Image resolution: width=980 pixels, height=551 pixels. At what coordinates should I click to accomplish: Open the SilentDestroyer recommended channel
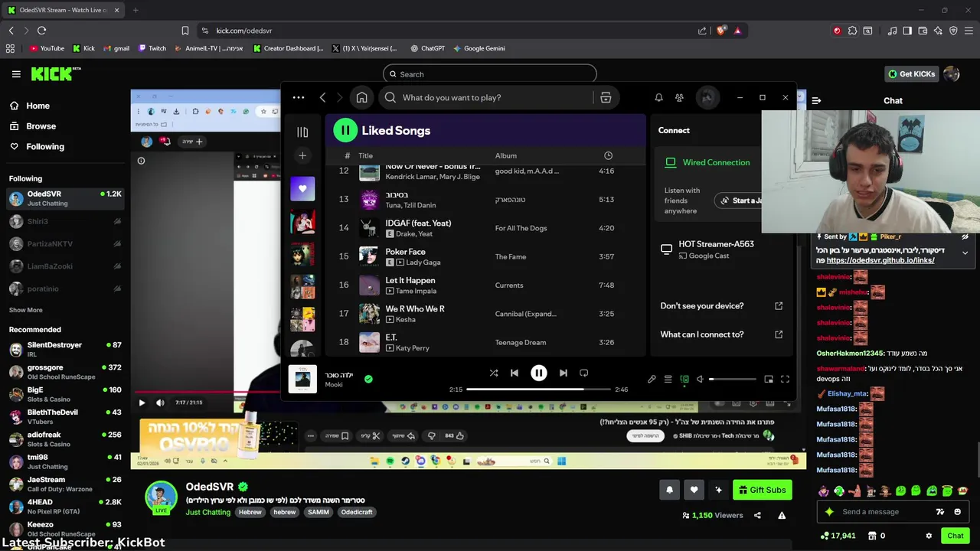tap(65, 350)
